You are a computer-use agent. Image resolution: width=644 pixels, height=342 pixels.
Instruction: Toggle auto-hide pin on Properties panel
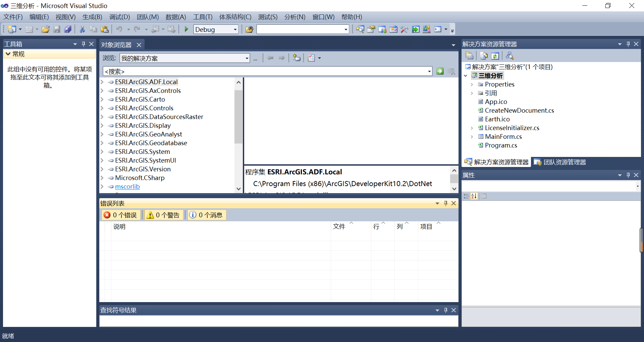[628, 175]
